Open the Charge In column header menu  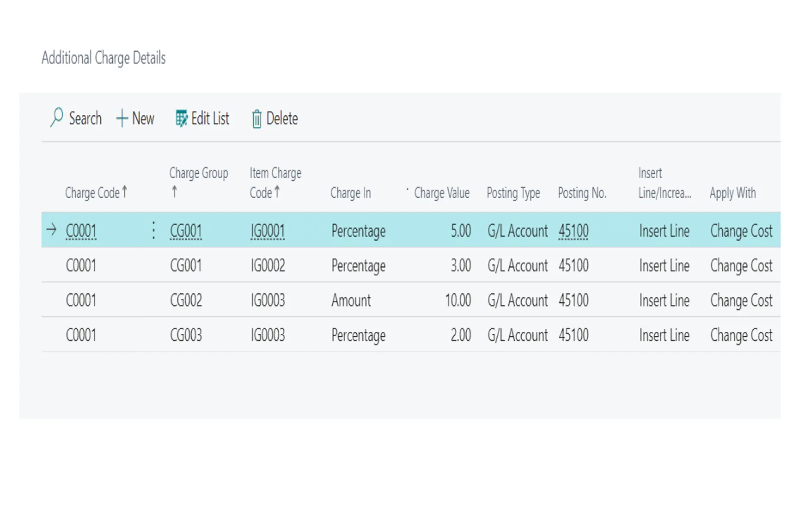coord(351,193)
